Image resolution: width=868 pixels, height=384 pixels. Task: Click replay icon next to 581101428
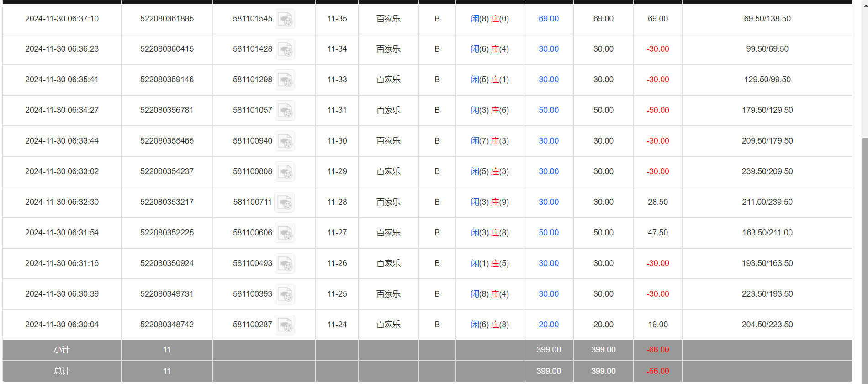point(285,49)
